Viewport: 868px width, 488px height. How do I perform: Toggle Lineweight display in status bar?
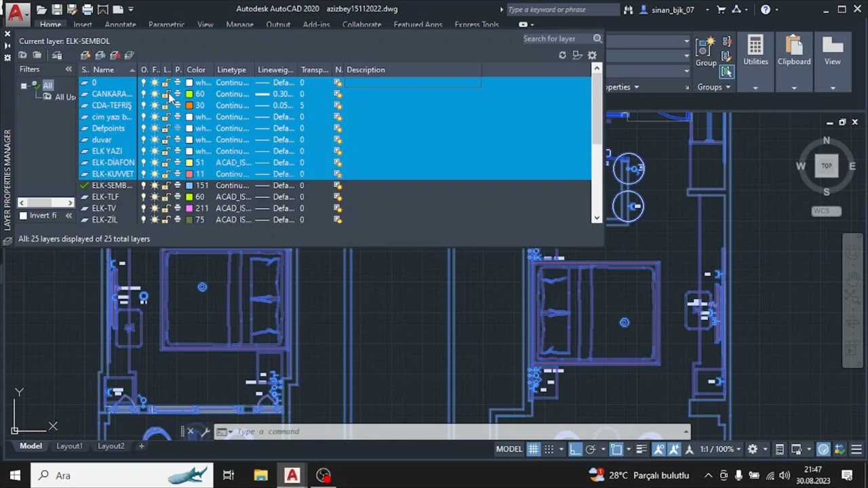click(642, 449)
